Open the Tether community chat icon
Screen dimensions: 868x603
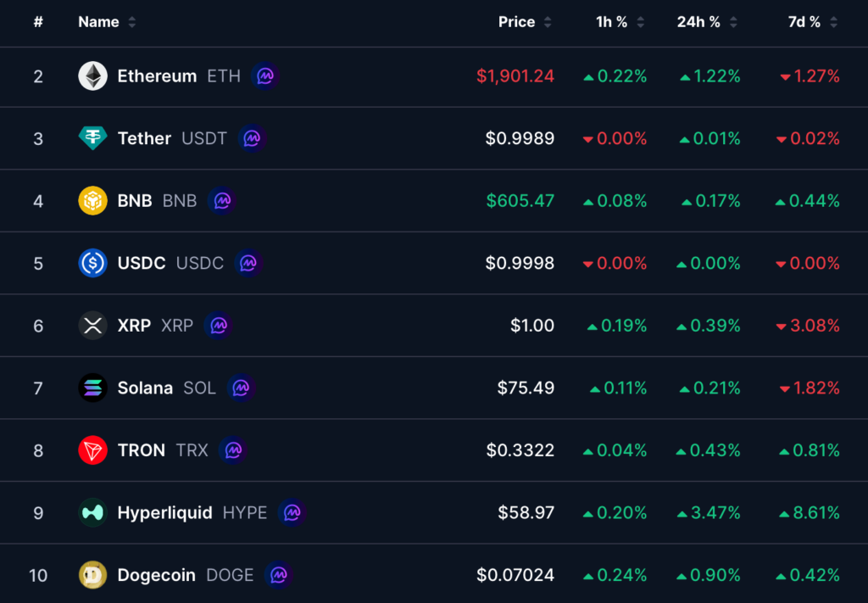click(x=252, y=138)
